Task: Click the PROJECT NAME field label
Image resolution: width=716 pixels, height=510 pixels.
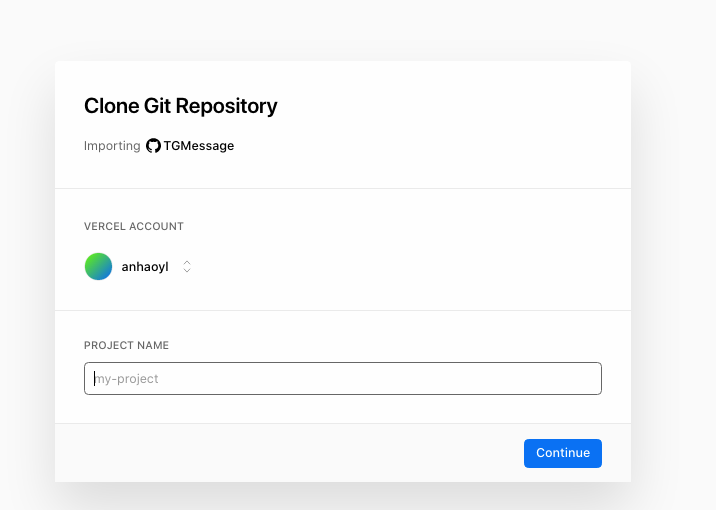Action: pyautogui.click(x=126, y=345)
